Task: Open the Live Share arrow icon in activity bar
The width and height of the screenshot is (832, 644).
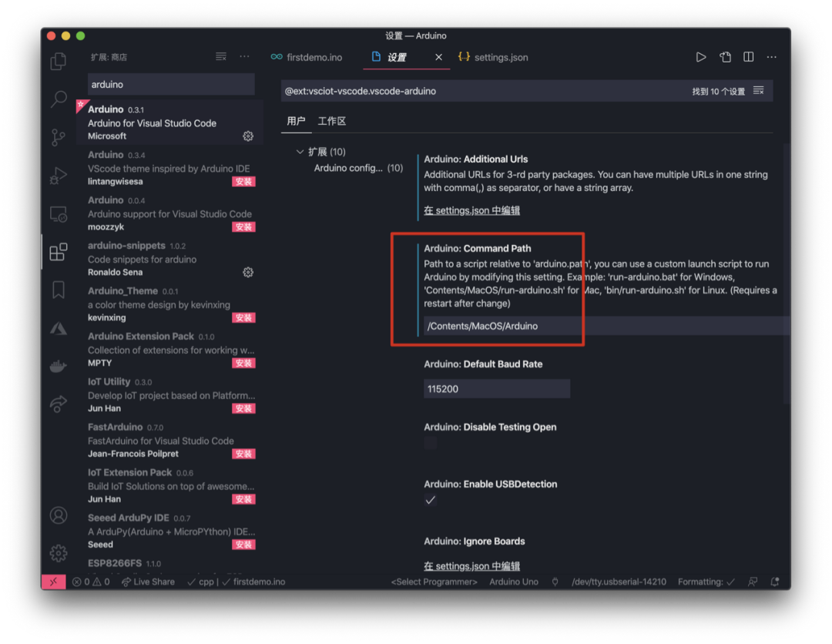Action: tap(59, 404)
